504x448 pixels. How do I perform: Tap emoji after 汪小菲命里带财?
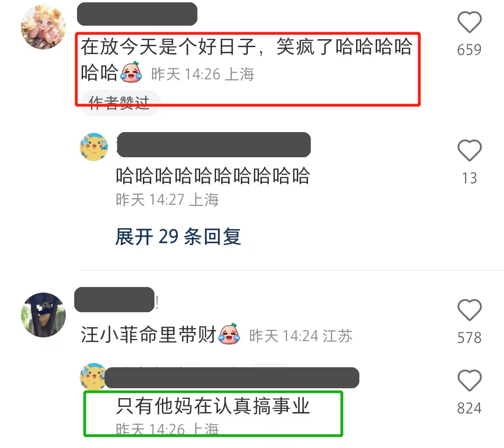point(229,334)
